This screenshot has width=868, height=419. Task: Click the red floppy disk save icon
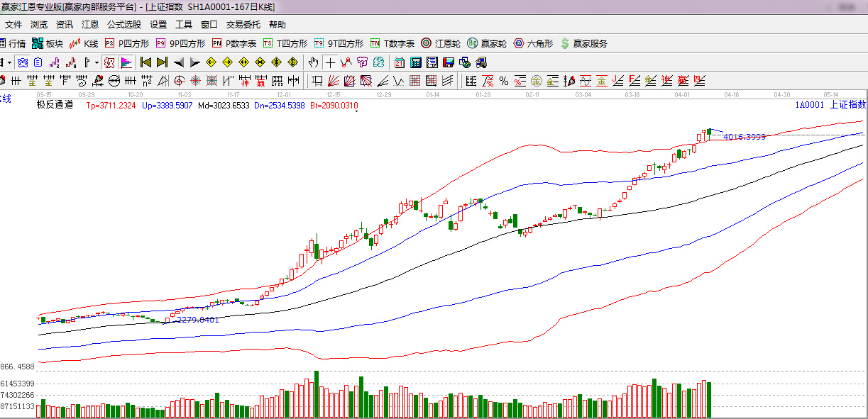tap(449, 62)
